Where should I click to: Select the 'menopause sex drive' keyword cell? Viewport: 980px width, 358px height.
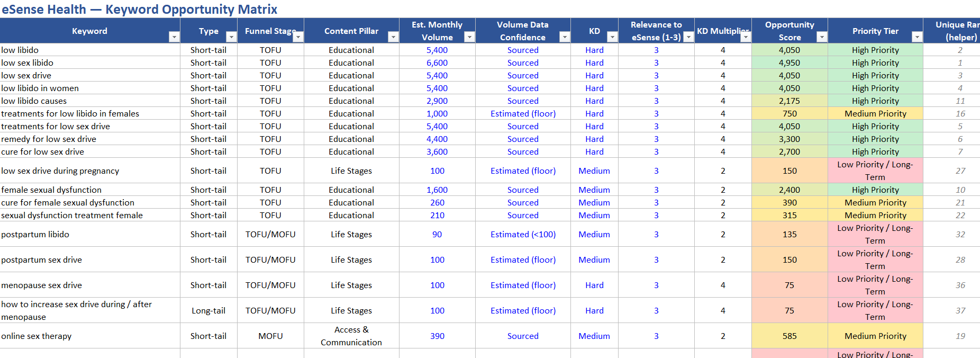90,285
